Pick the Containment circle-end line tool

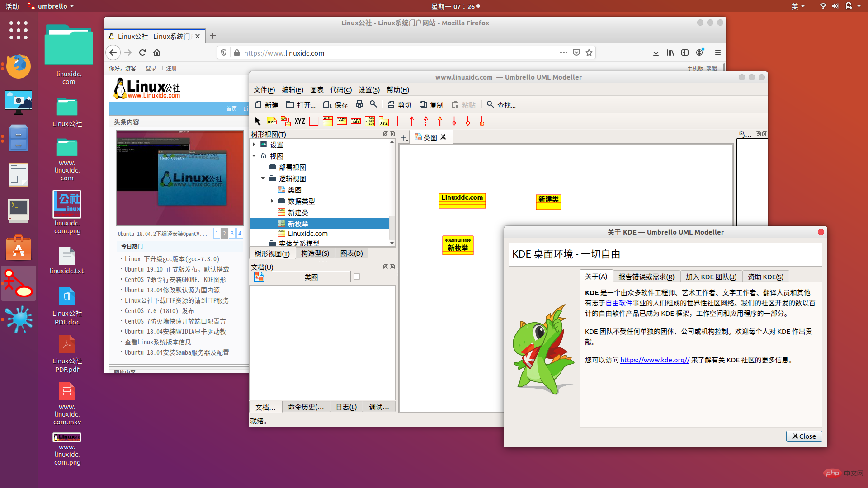482,121
